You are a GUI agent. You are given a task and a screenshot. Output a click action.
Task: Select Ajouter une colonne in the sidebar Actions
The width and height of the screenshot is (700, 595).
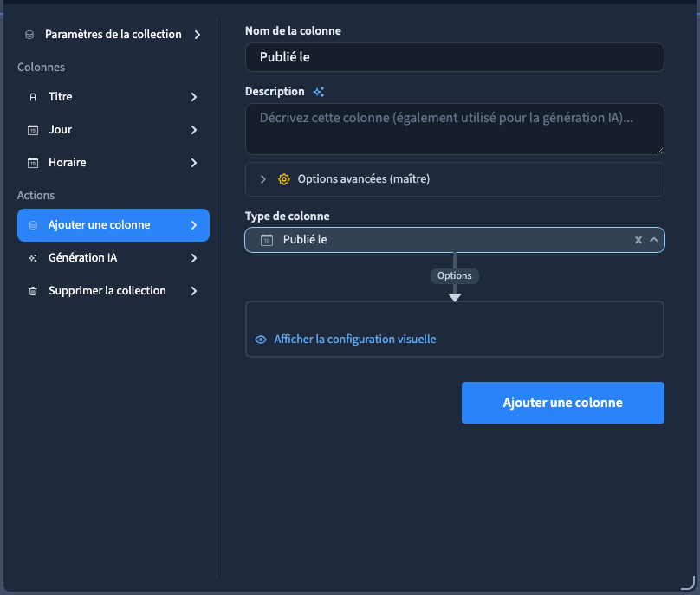tap(113, 225)
